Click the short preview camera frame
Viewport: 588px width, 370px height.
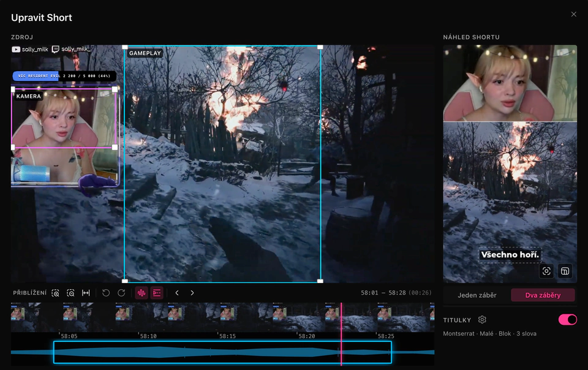pos(510,83)
